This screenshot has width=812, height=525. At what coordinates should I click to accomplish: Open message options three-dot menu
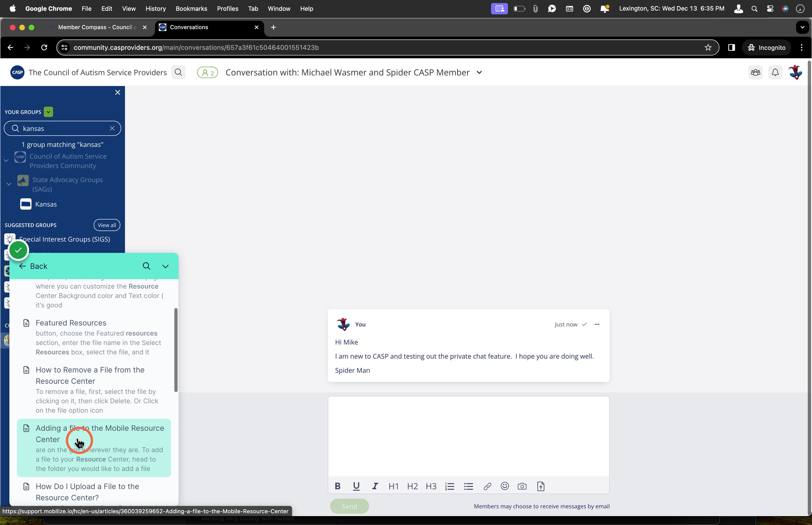click(597, 324)
